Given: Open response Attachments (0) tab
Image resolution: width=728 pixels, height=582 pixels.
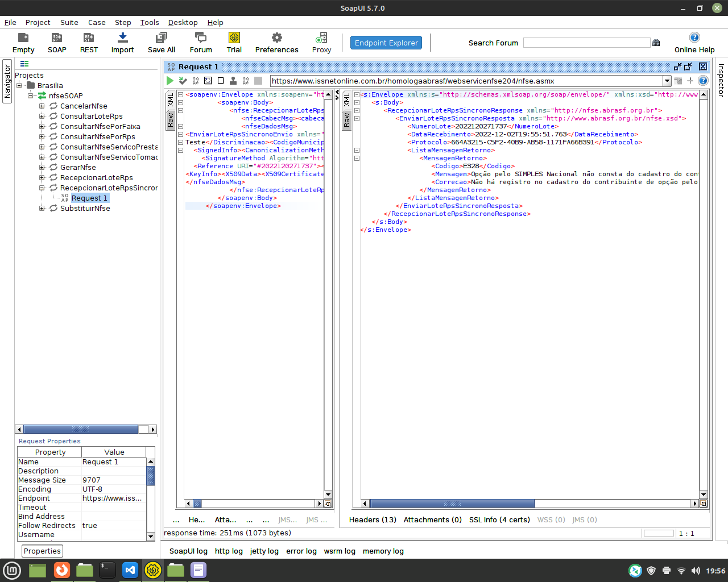Looking at the screenshot, I should click(433, 519).
